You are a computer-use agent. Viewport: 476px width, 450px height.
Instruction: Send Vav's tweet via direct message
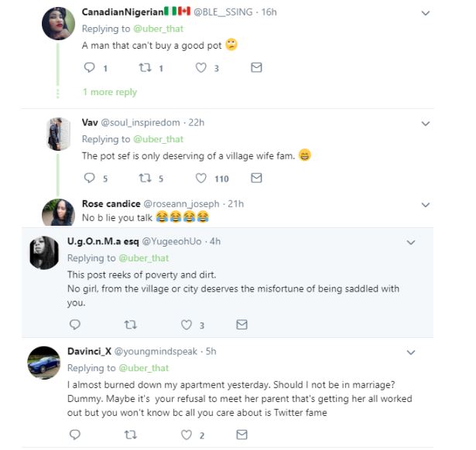257,178
